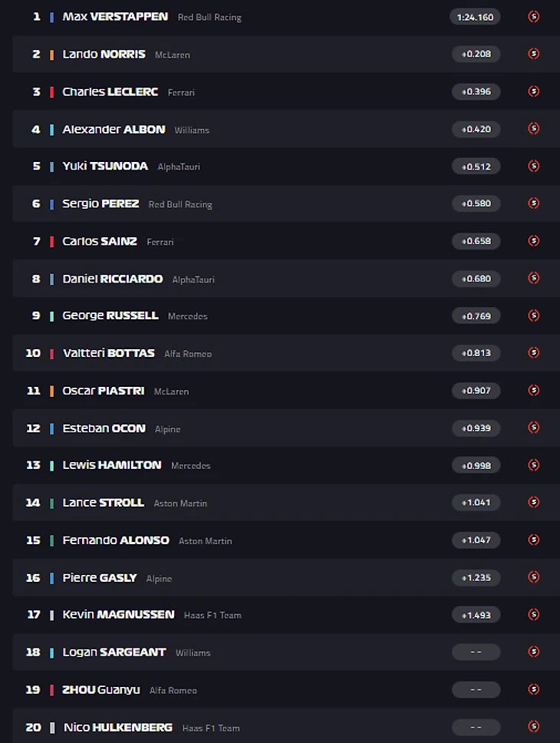
Task: Click Pierre Gasly's soft tyre icon
Action: click(534, 577)
